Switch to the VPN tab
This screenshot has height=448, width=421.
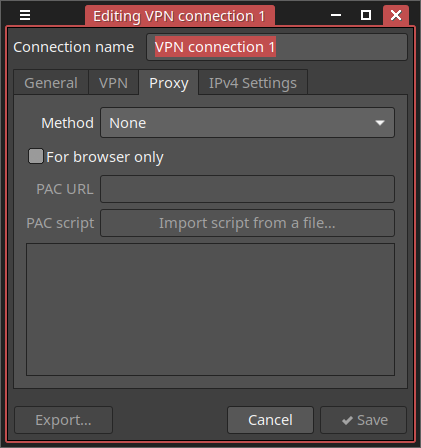(113, 83)
